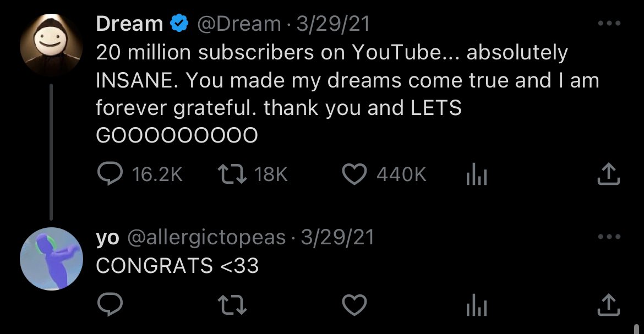Open the 16.2K replies count
This screenshot has height=334, width=644.
click(x=157, y=174)
